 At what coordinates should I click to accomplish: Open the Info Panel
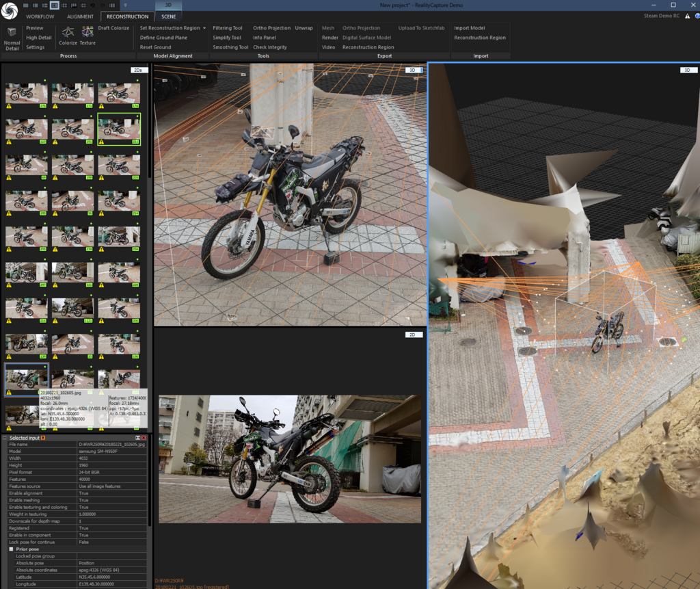(x=265, y=38)
